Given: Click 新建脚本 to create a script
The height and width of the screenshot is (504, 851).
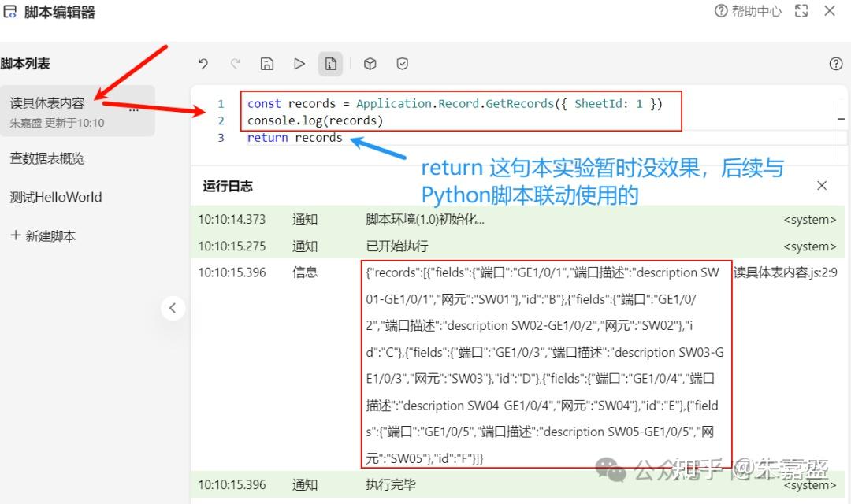Looking at the screenshot, I should (43, 236).
